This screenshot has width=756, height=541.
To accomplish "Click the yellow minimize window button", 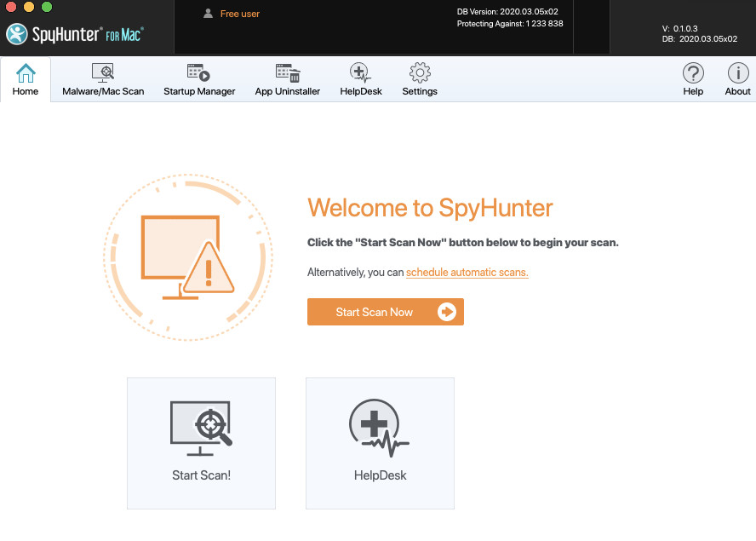I will 28,6.
